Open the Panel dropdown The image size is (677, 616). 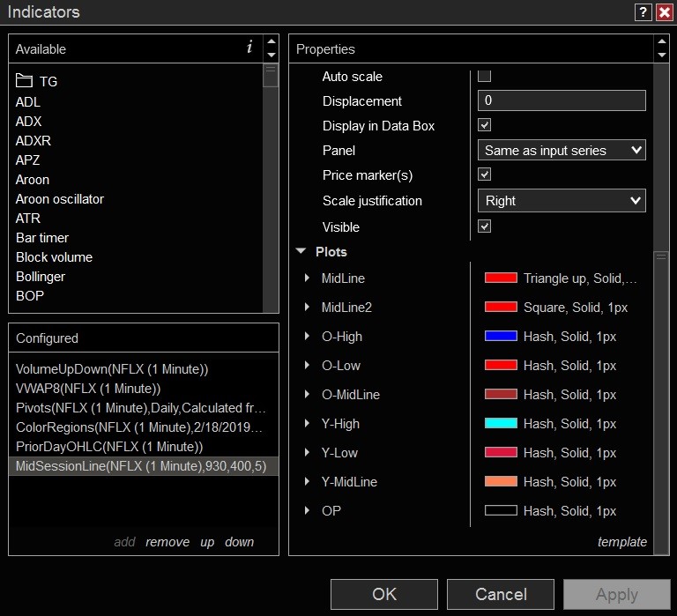562,150
